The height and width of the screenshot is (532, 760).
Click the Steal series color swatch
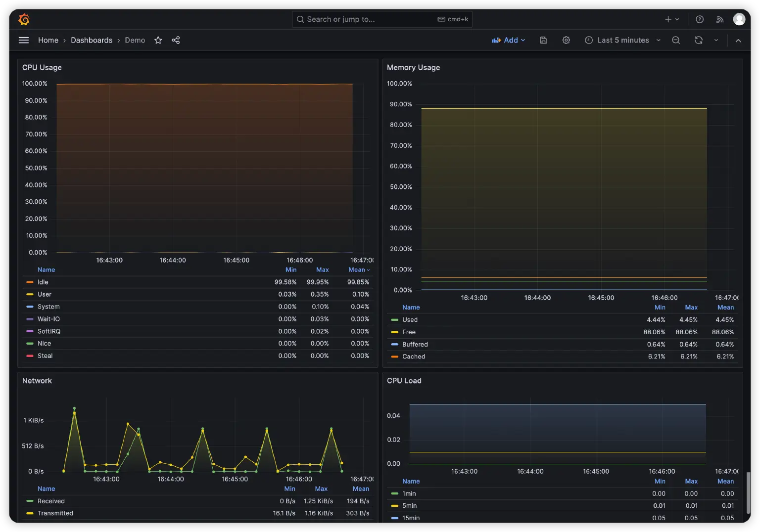[30, 356]
